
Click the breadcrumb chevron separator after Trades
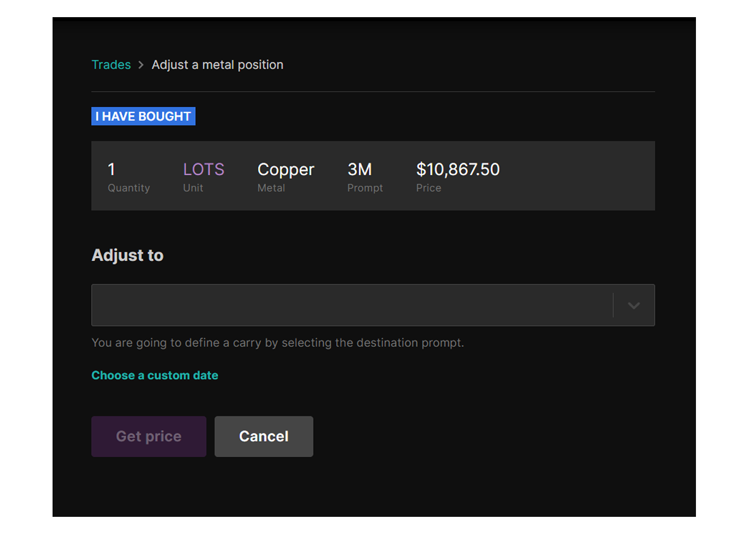click(x=141, y=65)
